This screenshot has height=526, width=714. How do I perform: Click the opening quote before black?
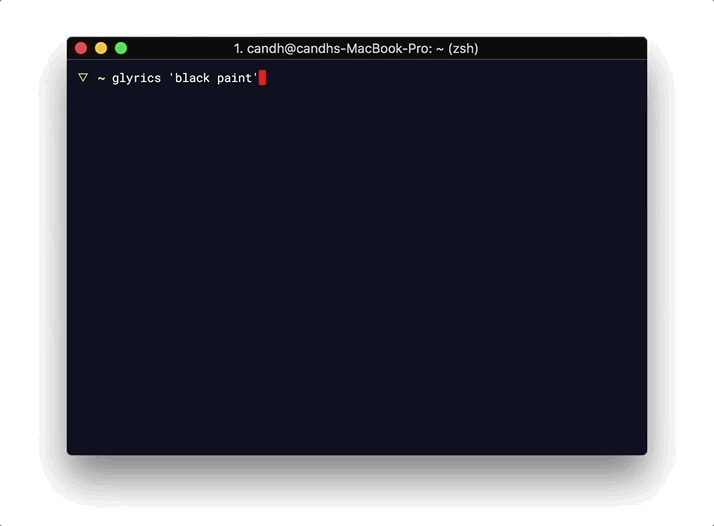click(x=171, y=75)
